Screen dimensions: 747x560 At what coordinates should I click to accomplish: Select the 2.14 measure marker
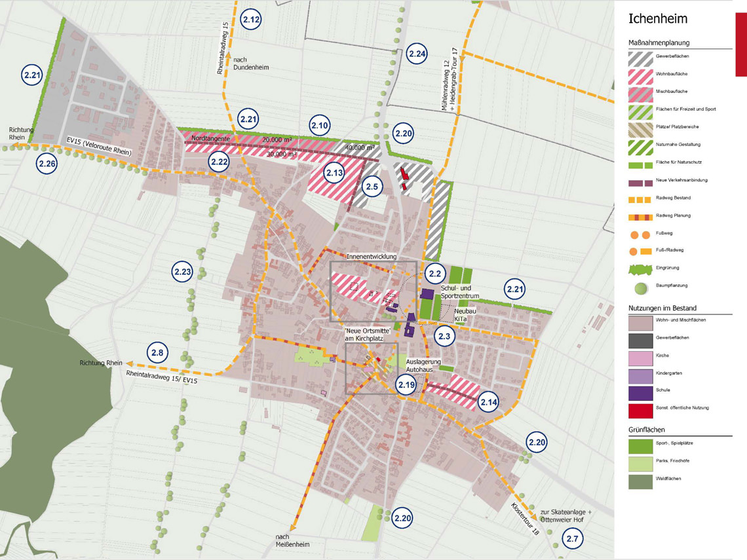click(489, 403)
